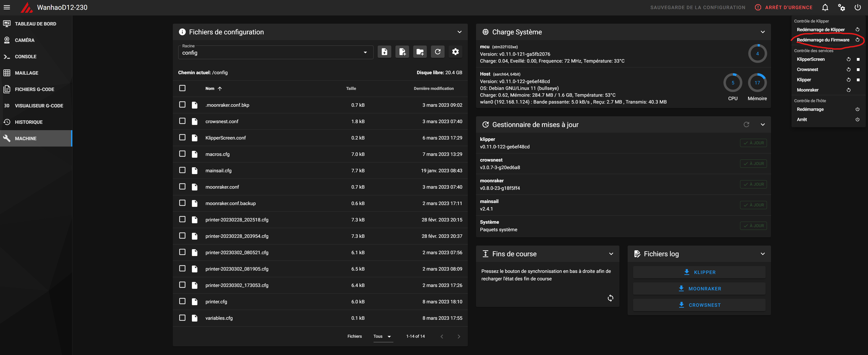Screen dimensions: 868x355
Task: Select moonraker.conf checkbox
Action: point(182,187)
